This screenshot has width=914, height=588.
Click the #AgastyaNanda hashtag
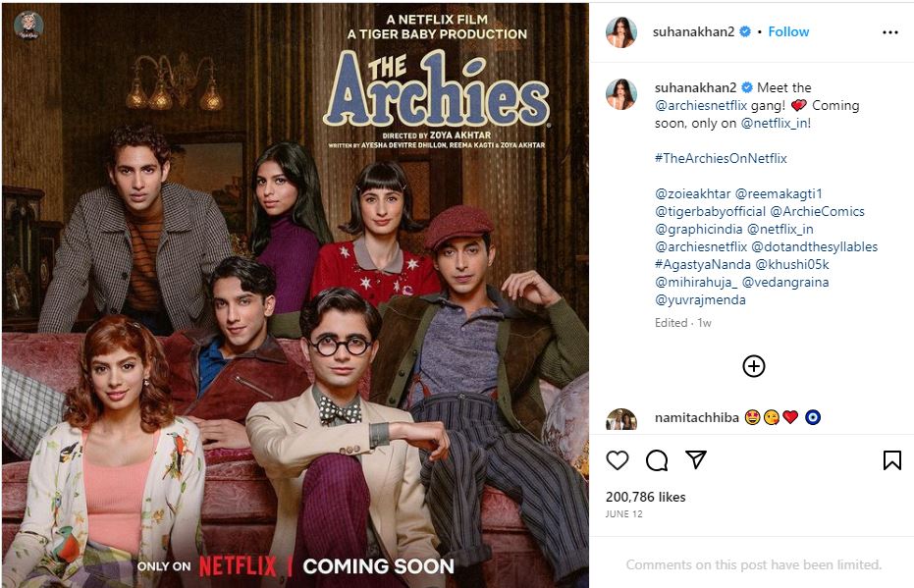point(702,265)
